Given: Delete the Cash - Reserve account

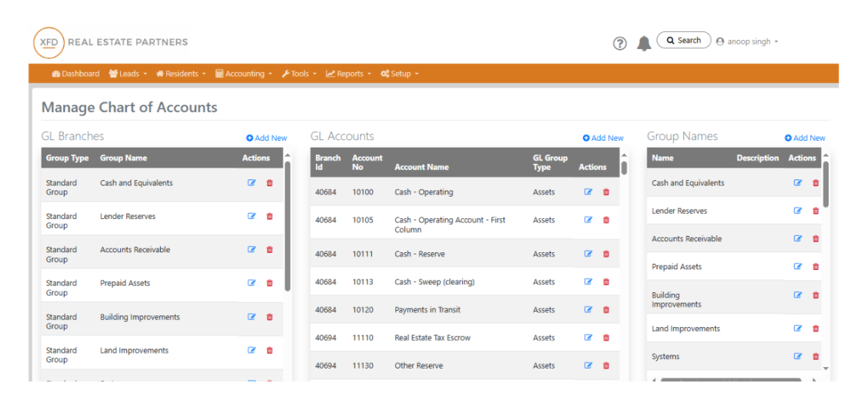Looking at the screenshot, I should pyautogui.click(x=606, y=254).
